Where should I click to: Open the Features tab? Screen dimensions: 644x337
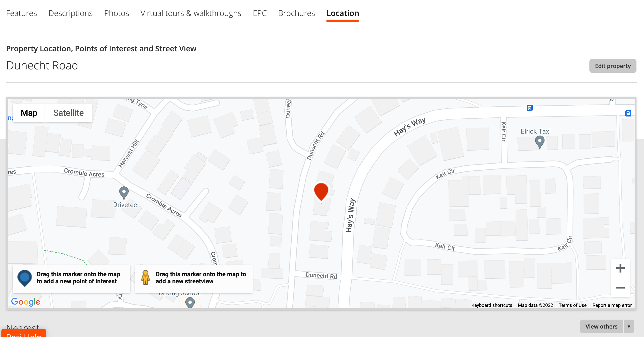(21, 13)
